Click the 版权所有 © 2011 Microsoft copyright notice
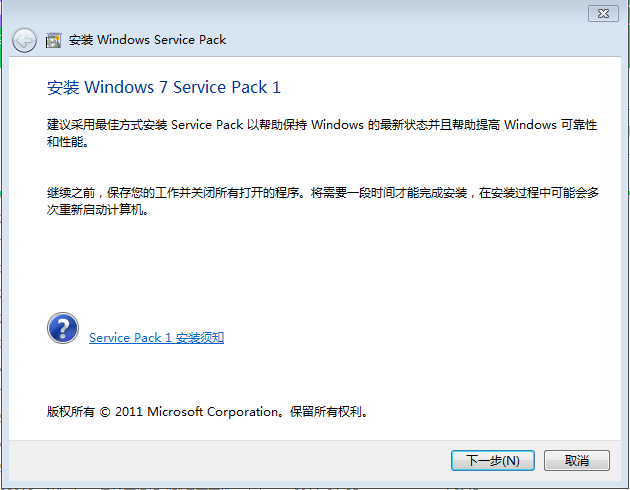This screenshot has height=490, width=630. (x=207, y=412)
